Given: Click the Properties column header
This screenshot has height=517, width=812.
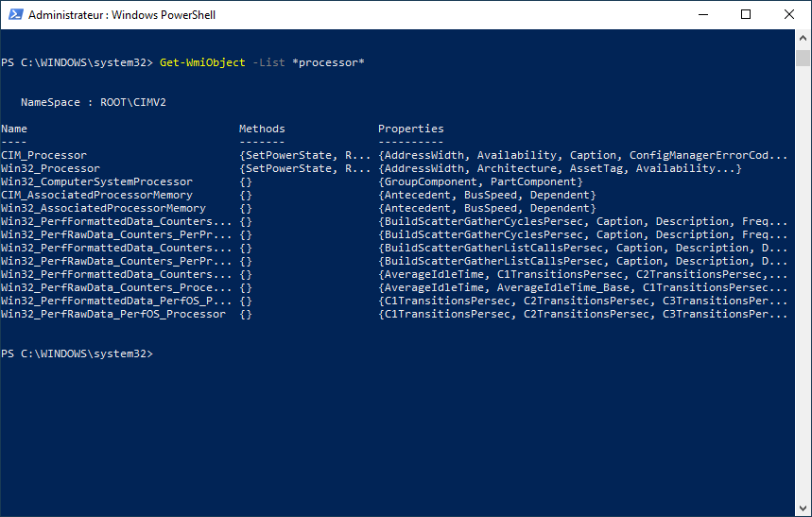Looking at the screenshot, I should point(410,129).
